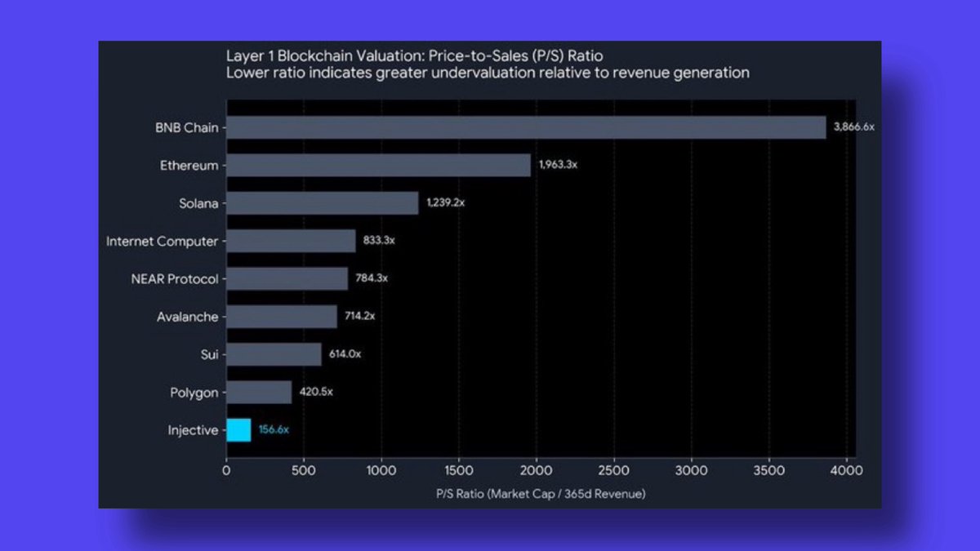980x551 pixels.
Task: Click the 'Sui' axis label
Action: click(x=209, y=355)
